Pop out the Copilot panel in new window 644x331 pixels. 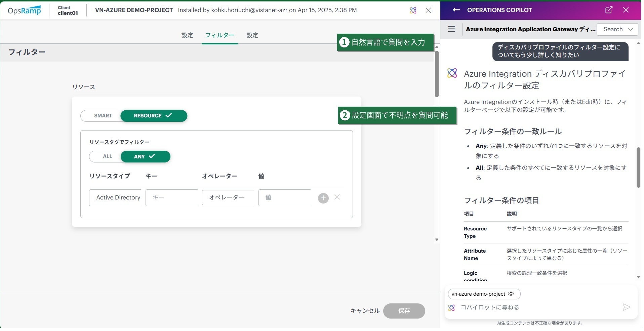[609, 10]
